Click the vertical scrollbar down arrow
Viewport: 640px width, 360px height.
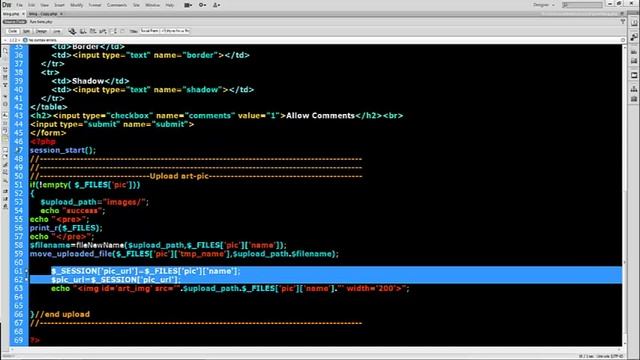coord(625,344)
